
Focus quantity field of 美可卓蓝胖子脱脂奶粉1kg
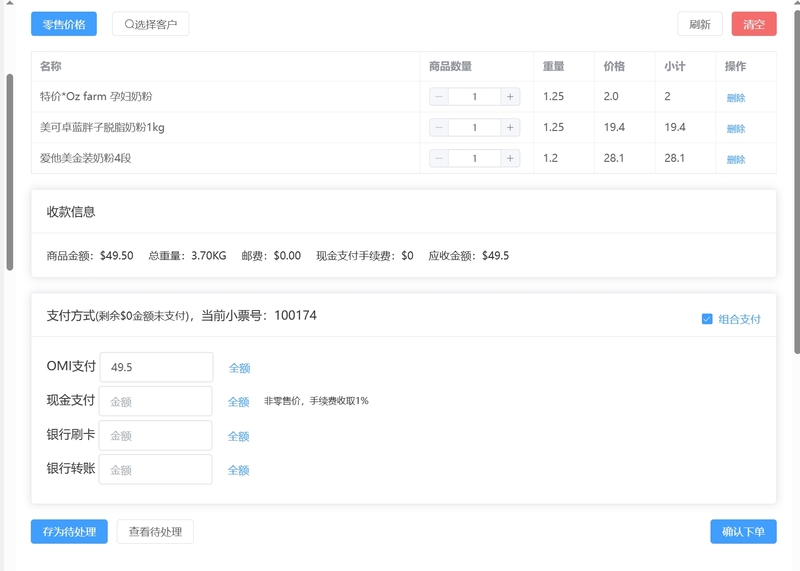tap(474, 128)
